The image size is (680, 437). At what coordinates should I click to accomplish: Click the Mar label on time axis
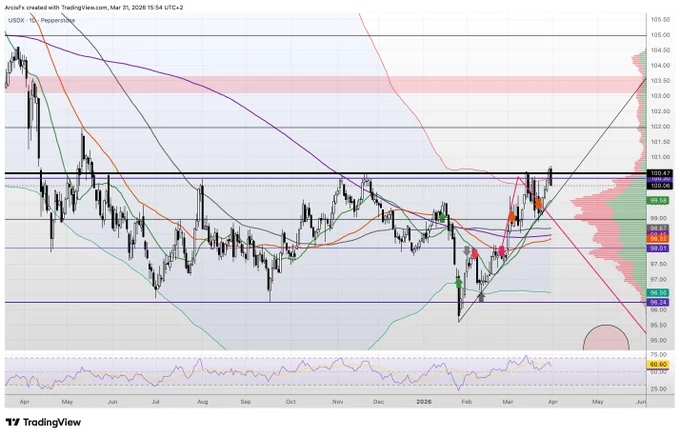(x=507, y=402)
